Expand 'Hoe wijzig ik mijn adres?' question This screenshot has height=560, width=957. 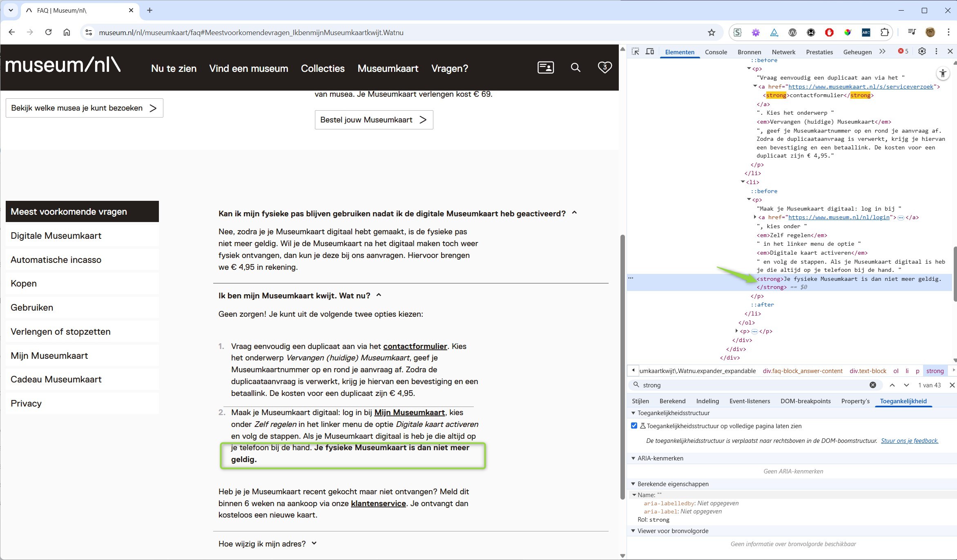[268, 544]
